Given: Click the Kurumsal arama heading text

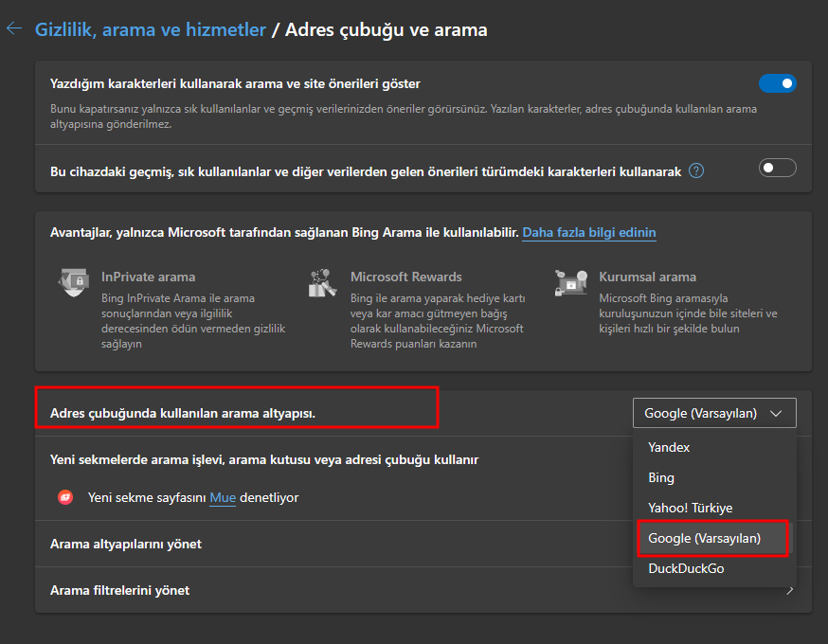Looking at the screenshot, I should pos(647,277).
